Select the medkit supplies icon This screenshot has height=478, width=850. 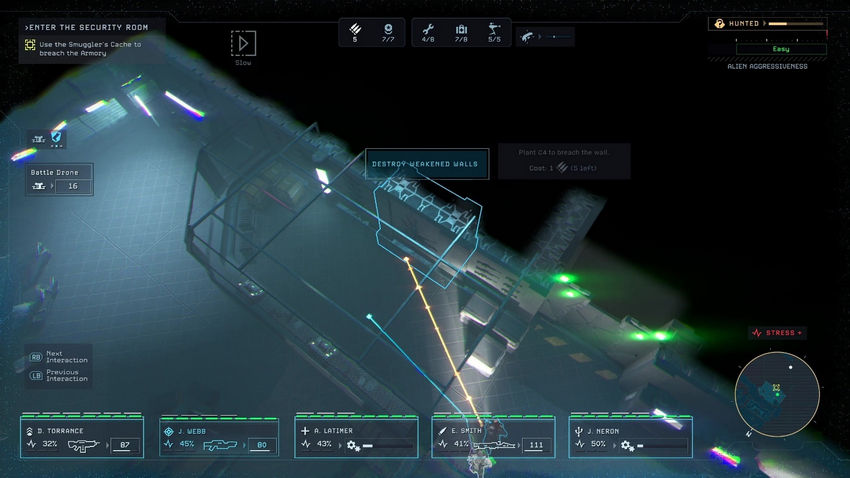pyautogui.click(x=461, y=29)
